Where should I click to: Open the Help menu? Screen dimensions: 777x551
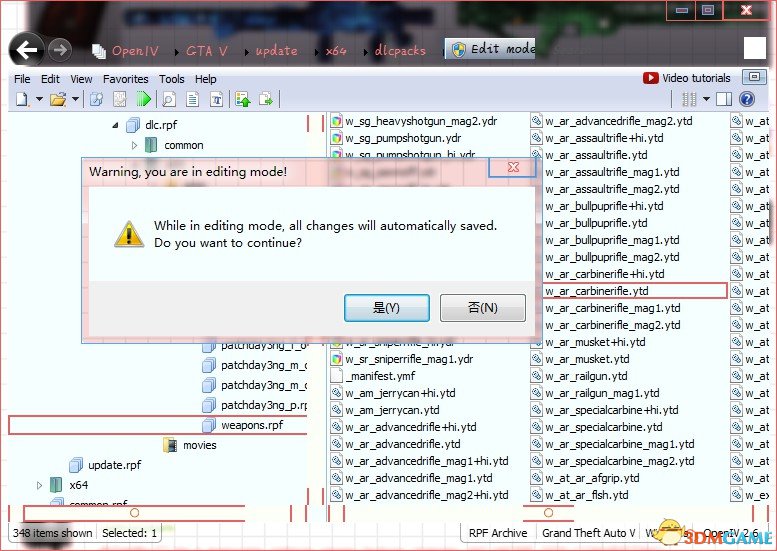coord(206,79)
